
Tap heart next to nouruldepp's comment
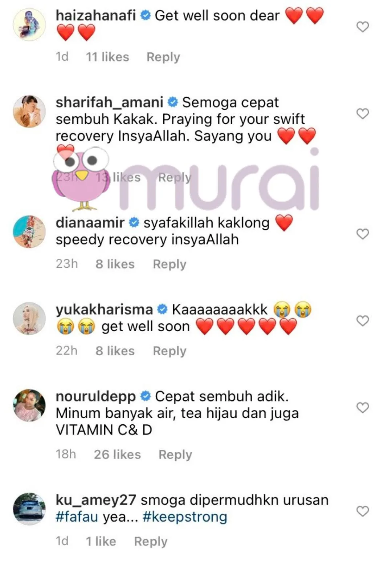(363, 407)
